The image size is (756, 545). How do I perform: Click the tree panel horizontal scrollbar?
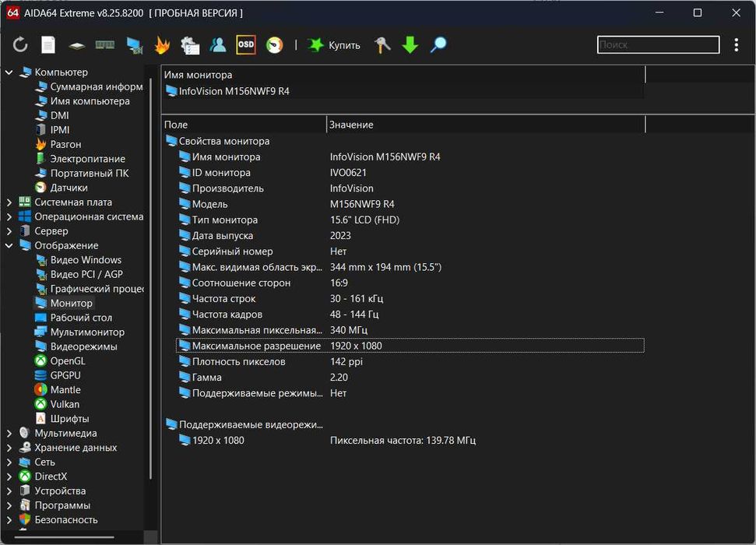point(64,536)
